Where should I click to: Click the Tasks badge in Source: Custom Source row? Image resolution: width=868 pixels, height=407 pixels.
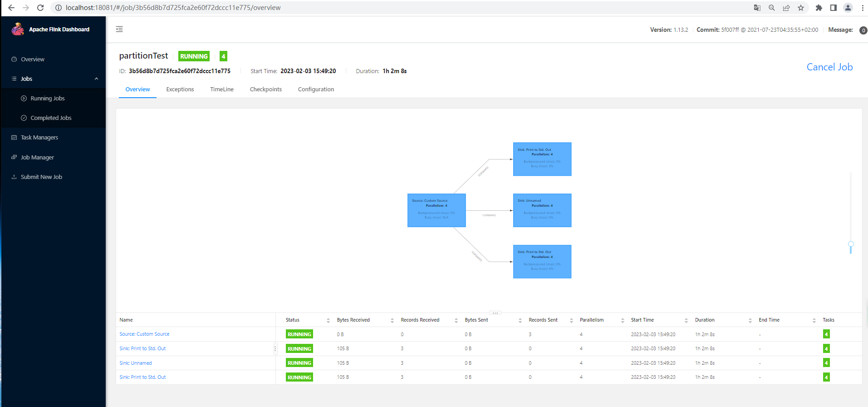(826, 334)
